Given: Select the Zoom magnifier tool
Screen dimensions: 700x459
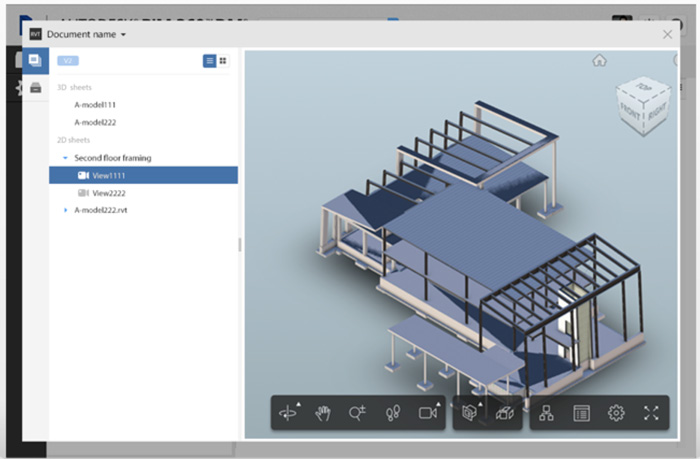Looking at the screenshot, I should [357, 413].
